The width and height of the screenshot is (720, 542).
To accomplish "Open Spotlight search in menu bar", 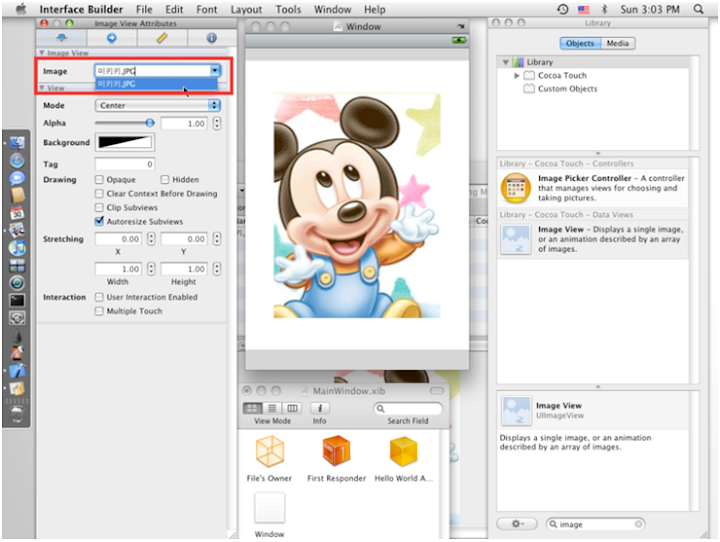I will (697, 9).
